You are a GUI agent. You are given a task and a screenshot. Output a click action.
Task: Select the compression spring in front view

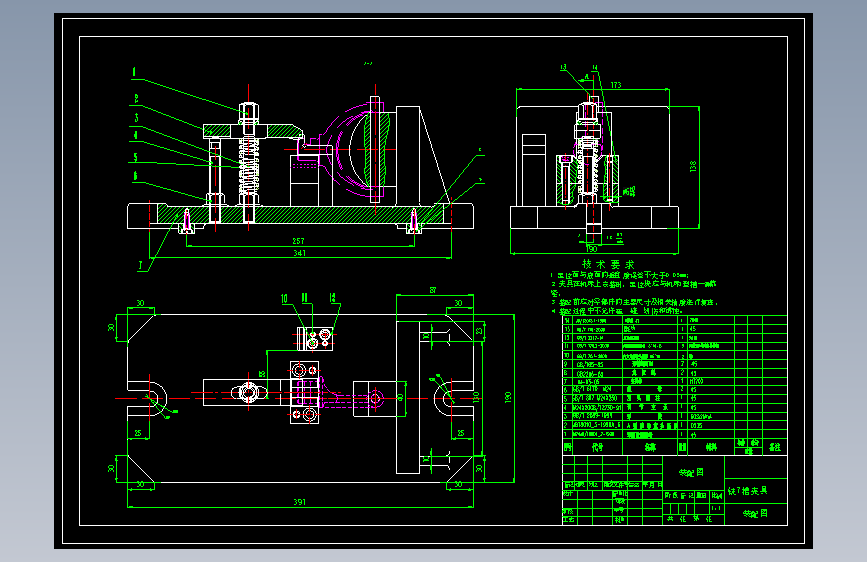tap(249, 166)
